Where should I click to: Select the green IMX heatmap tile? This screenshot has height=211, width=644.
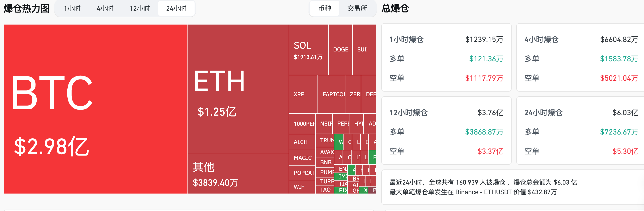341,177
